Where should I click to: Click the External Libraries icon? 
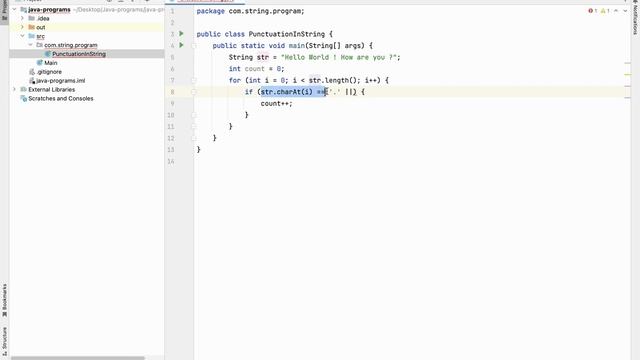point(24,89)
